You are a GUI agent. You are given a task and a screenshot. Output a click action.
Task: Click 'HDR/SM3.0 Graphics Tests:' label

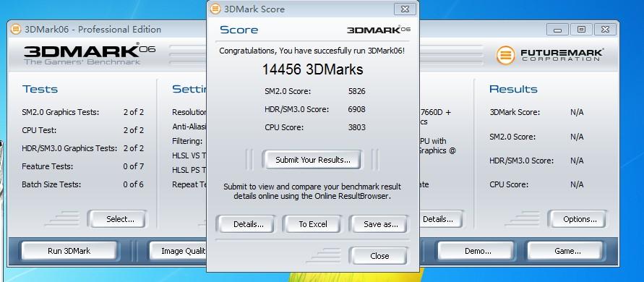(x=69, y=148)
